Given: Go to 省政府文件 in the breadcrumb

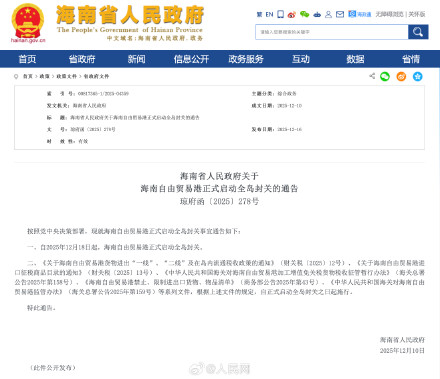Looking at the screenshot, I should click(96, 76).
